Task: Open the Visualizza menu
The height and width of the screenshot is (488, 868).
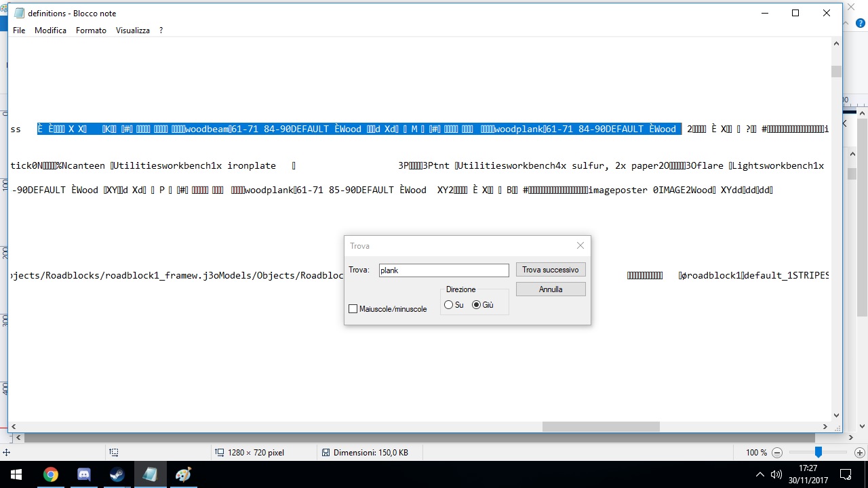Action: 132,30
